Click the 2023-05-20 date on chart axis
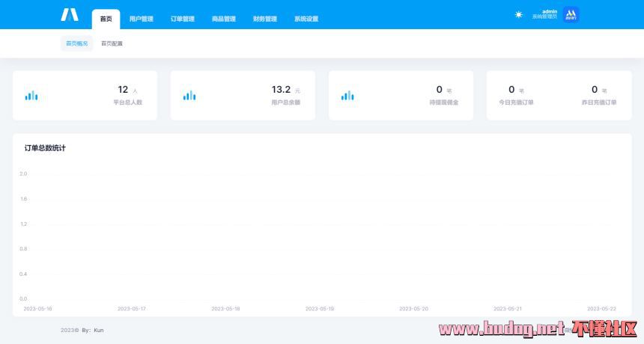This screenshot has width=644, height=344. (x=413, y=309)
